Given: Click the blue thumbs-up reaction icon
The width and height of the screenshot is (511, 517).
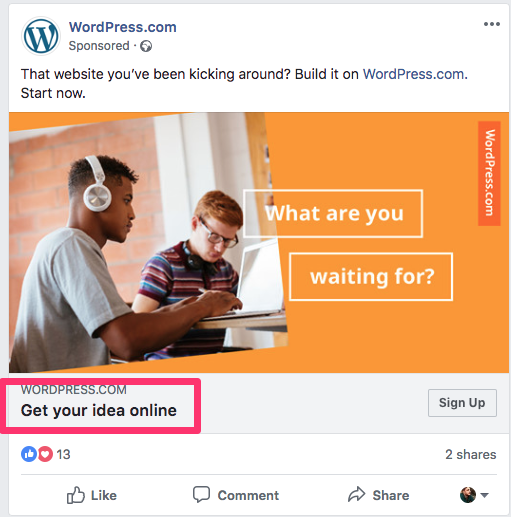Looking at the screenshot, I should tap(29, 454).
